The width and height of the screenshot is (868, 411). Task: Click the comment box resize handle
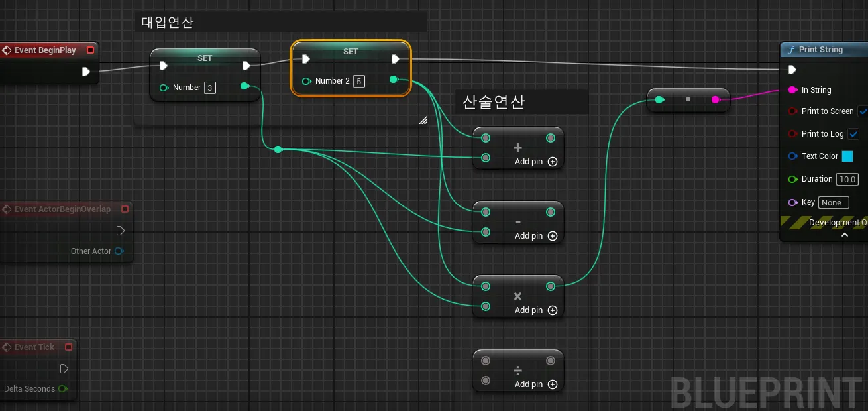423,120
